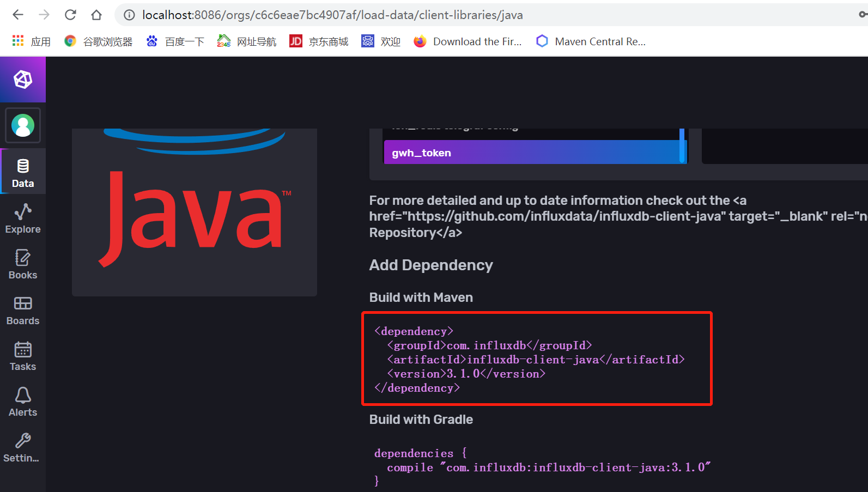Click the InfluxDB logo icon
Screen dimensions: 868x492
[x=23, y=80]
